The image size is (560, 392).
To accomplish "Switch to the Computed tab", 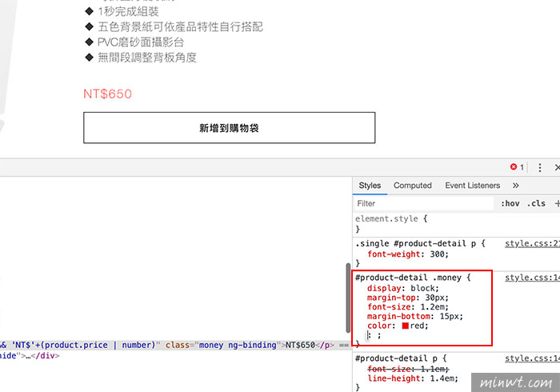I will tap(413, 186).
